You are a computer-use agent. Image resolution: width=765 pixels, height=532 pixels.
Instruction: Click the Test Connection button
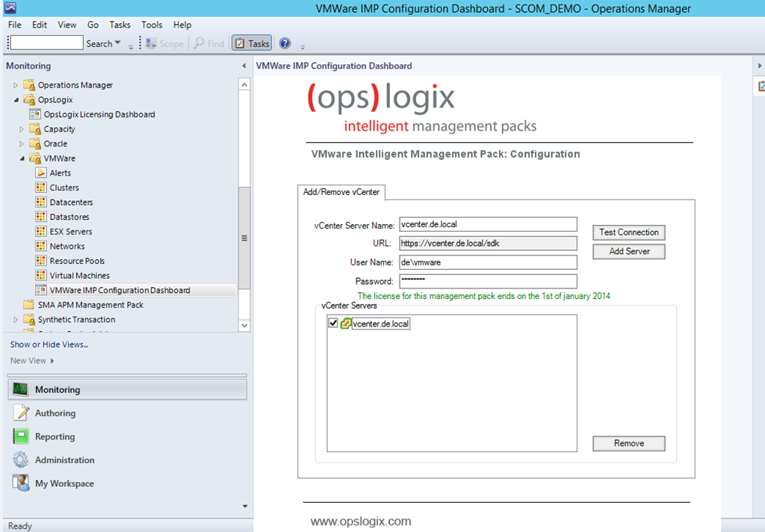tap(628, 232)
